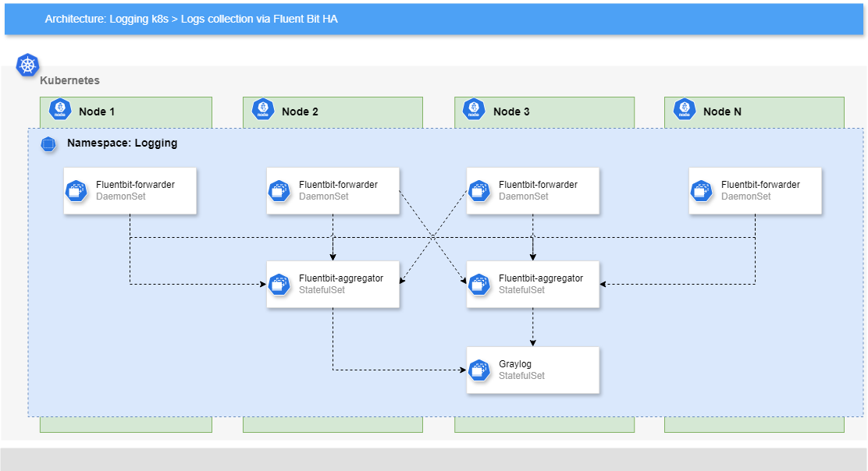The image size is (868, 471).
Task: Click the Fluentbit-forwarder pod icon under Node 1
Action: tap(76, 191)
